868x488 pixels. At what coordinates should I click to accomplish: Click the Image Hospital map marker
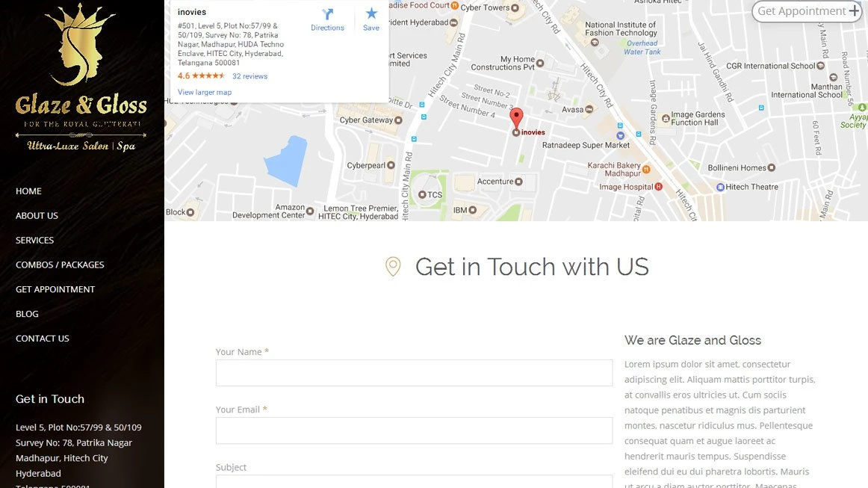(659, 187)
